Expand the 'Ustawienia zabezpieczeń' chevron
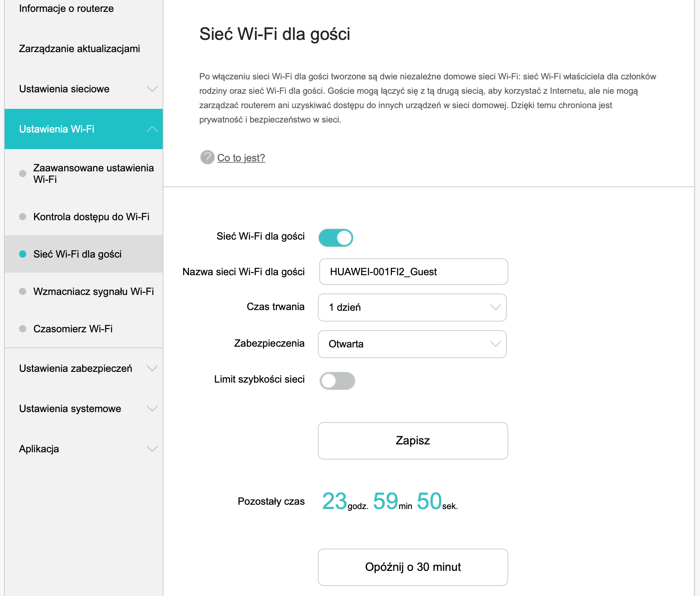The height and width of the screenshot is (596, 700). tap(152, 368)
